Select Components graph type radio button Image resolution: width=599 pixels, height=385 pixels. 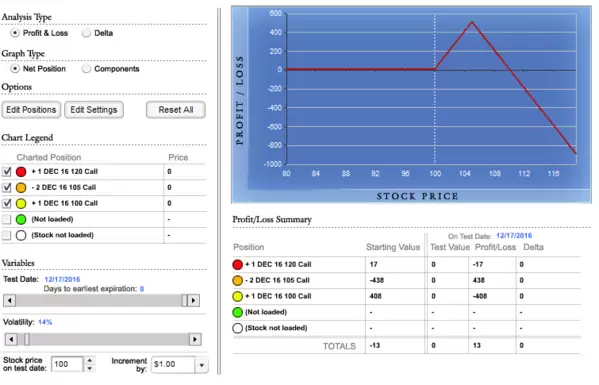86,69
